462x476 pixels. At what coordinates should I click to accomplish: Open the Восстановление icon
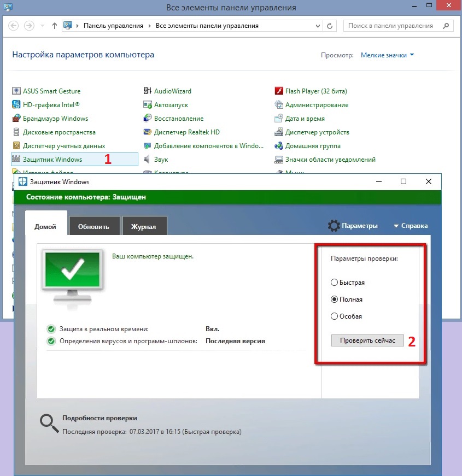click(x=147, y=118)
